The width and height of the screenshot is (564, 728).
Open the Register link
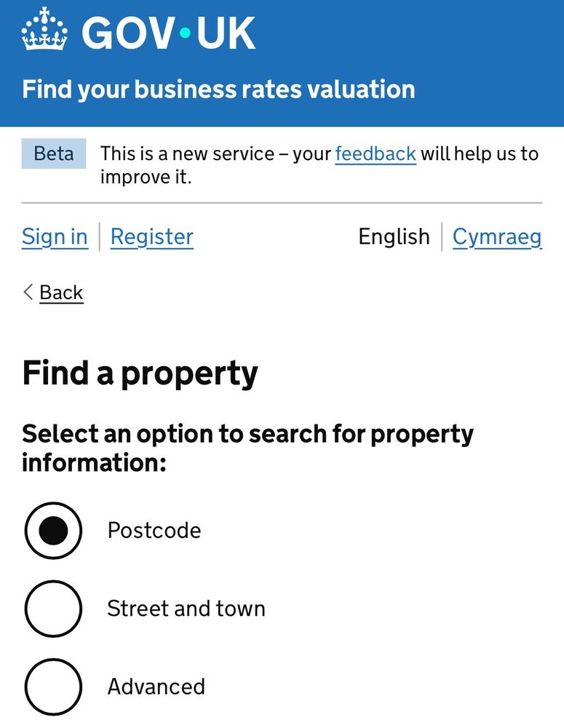pyautogui.click(x=151, y=237)
